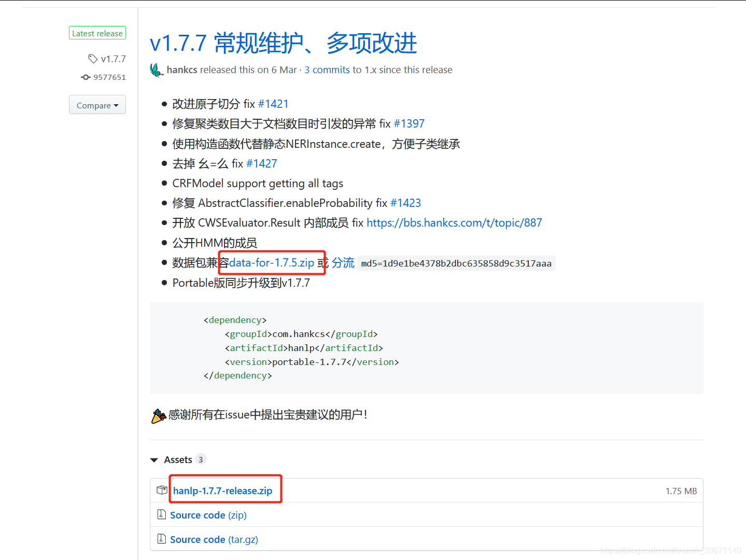Screen dimensions: 746x560
Task: Click the package icon beside hanlp-1.7.7-release.zip
Action: tap(162, 490)
